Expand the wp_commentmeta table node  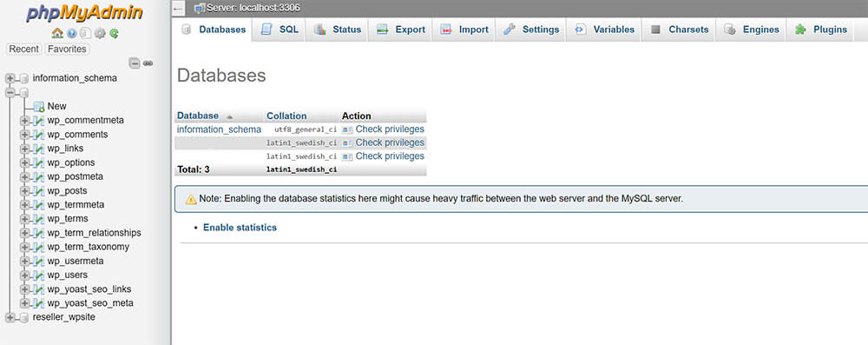point(24,121)
